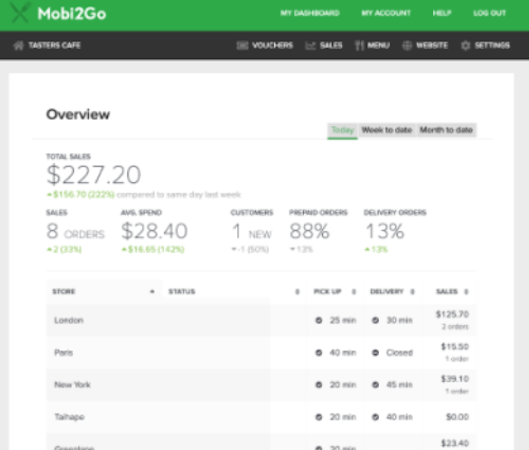Click the Taihape store row name
The width and height of the screenshot is (529, 450).
click(69, 417)
